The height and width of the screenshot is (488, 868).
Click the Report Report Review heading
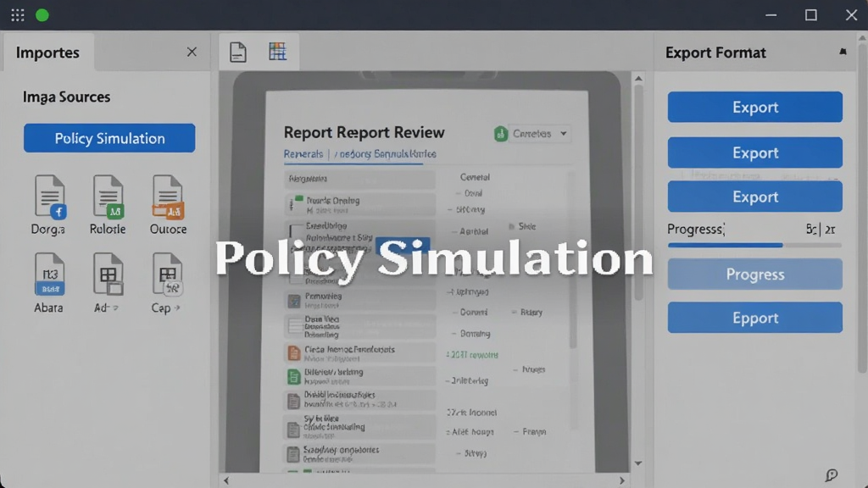(x=364, y=132)
